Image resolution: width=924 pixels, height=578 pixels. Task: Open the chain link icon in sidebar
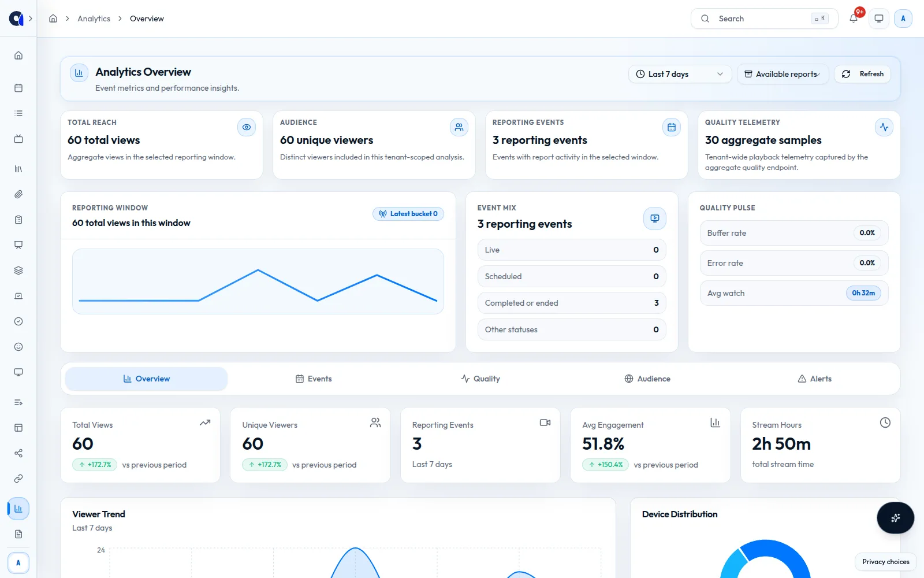(x=18, y=479)
